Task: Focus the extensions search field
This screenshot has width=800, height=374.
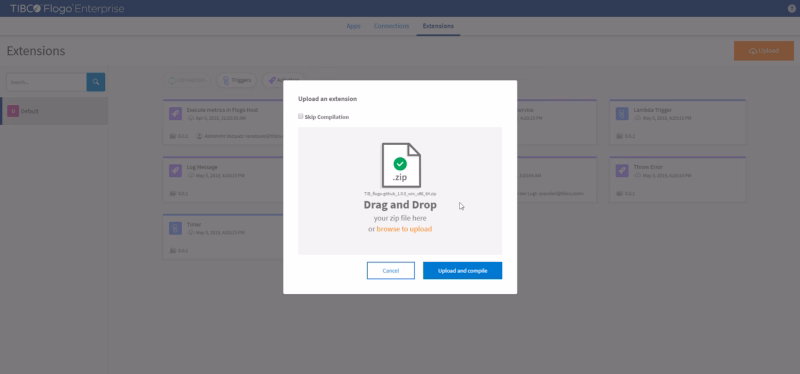Action: (x=46, y=82)
